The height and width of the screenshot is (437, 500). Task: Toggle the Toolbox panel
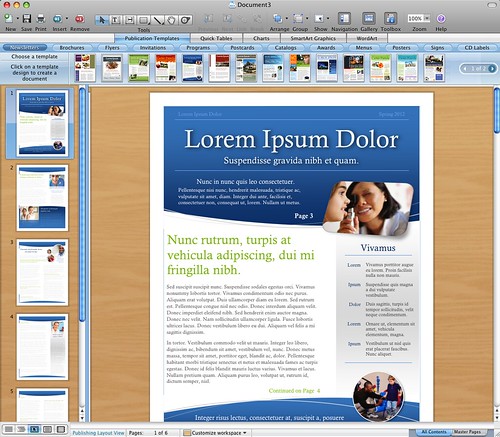(x=390, y=18)
